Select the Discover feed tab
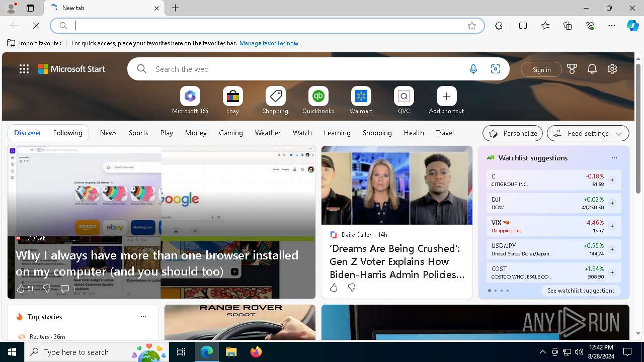This screenshot has height=362, width=644. (x=28, y=133)
